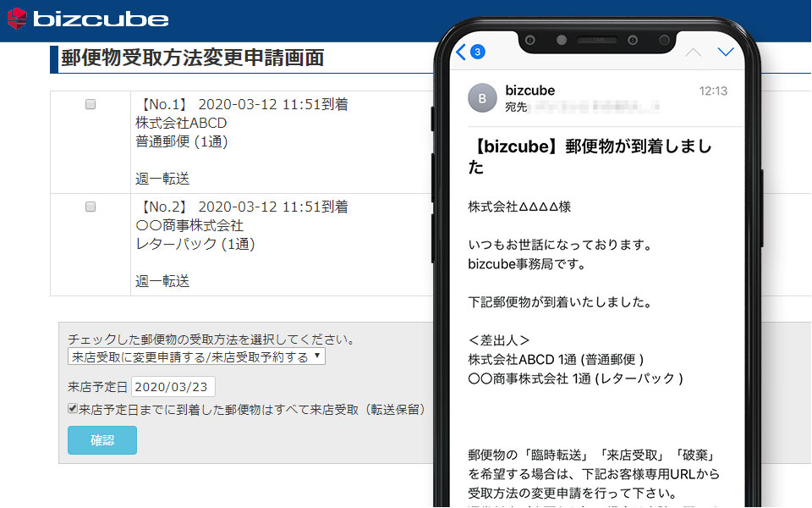
Task: Tap 株式会社△△△△様 in email body
Action: 519,207
